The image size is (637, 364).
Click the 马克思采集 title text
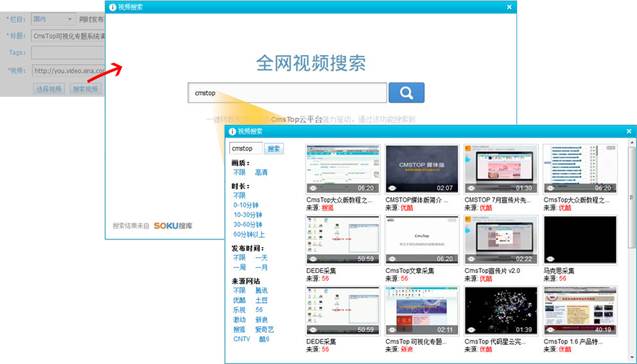click(559, 271)
